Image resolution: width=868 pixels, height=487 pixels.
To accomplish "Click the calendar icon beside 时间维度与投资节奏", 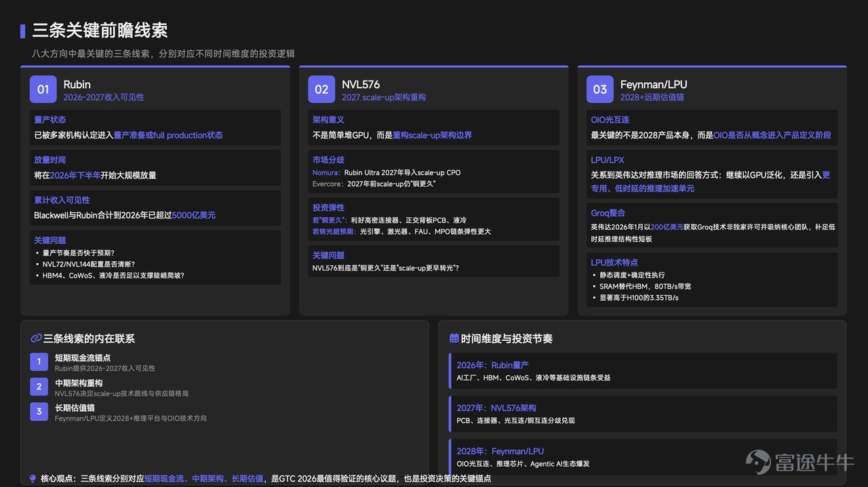I will [454, 338].
